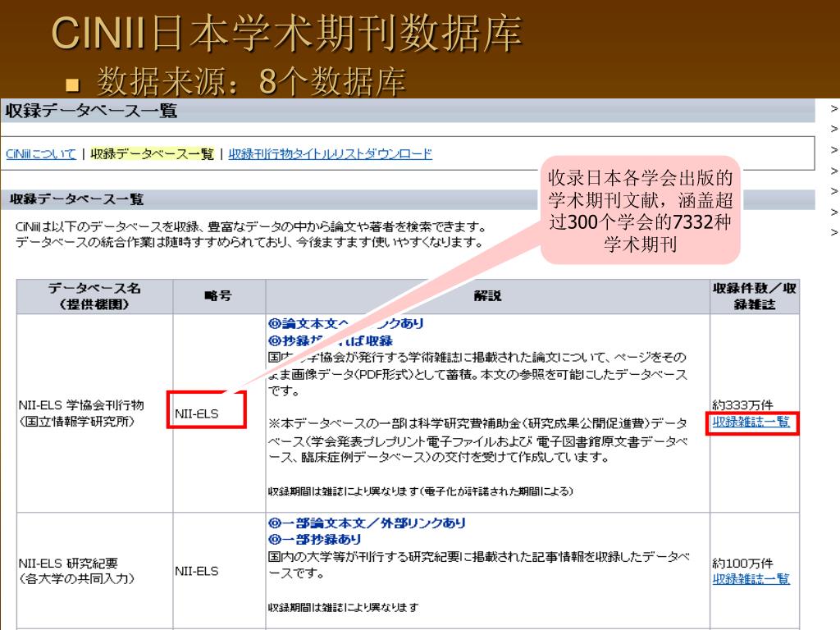Click ◎一部論文本文／外部リンクあり heading
Image resolution: width=840 pixels, height=630 pixels.
[367, 523]
